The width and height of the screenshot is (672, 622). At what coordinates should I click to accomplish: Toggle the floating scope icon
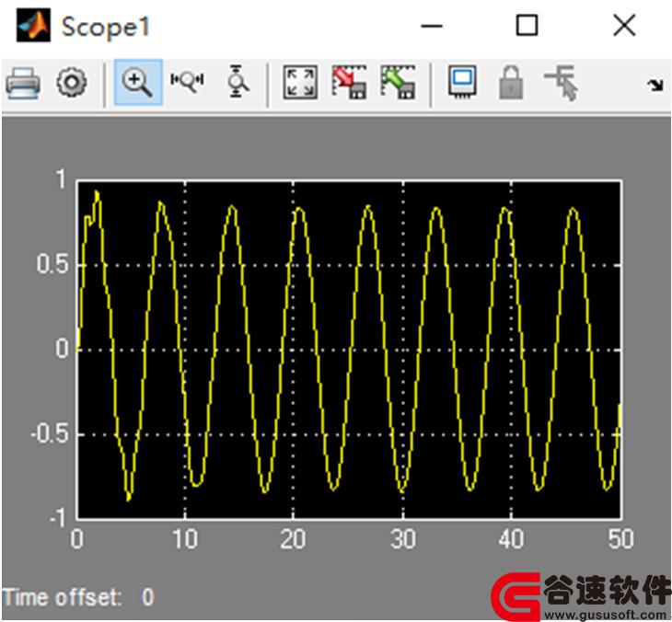tap(462, 82)
